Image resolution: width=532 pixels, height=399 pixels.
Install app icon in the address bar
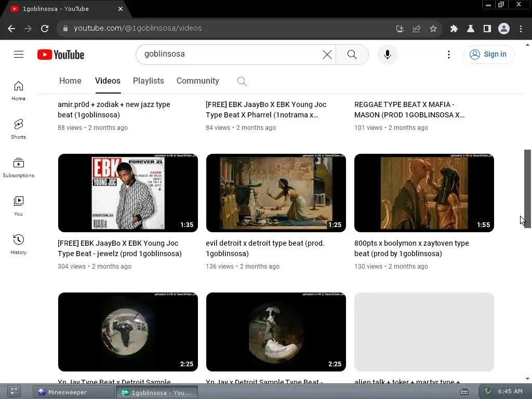(400, 29)
